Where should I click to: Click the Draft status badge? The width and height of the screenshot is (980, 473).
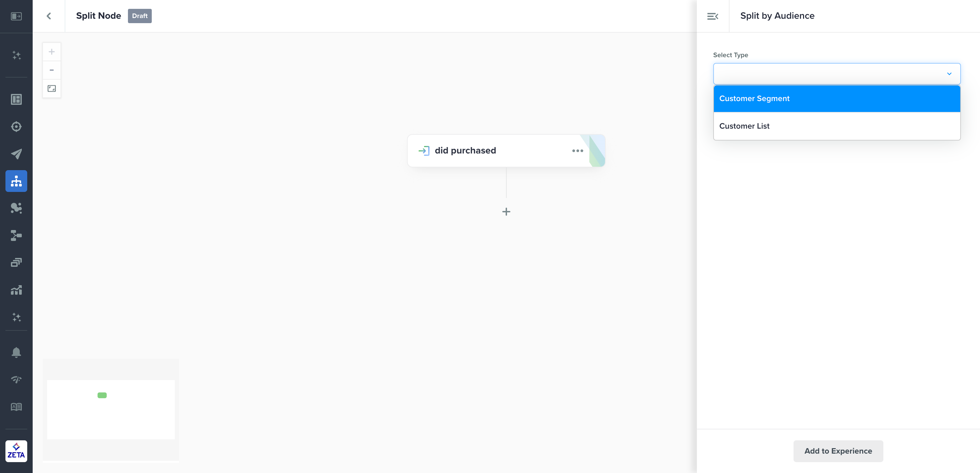coord(140,16)
